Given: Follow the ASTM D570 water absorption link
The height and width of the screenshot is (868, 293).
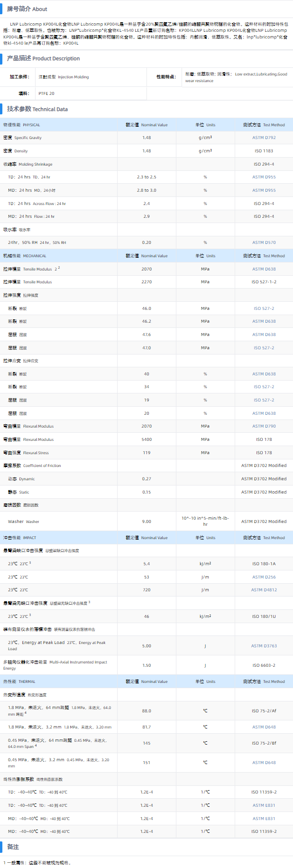Looking at the screenshot, I should pos(264,243).
